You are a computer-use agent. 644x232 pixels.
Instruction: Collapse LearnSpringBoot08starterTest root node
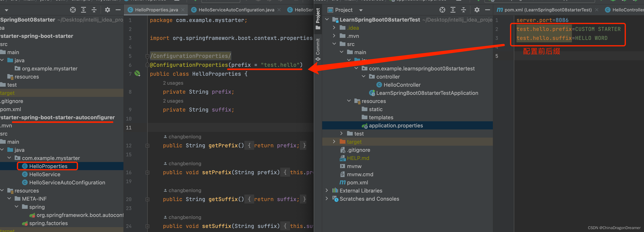(x=327, y=20)
